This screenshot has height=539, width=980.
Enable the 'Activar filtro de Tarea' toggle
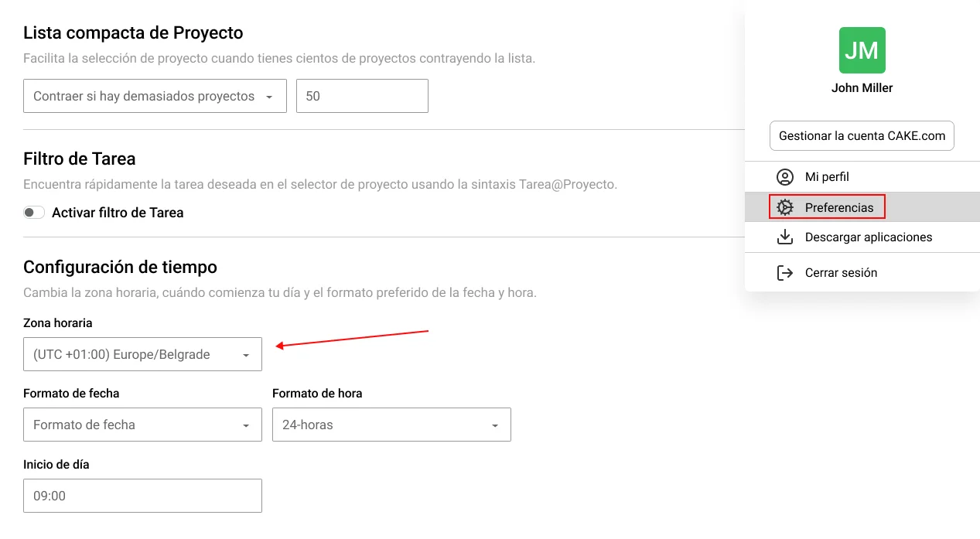coord(34,212)
